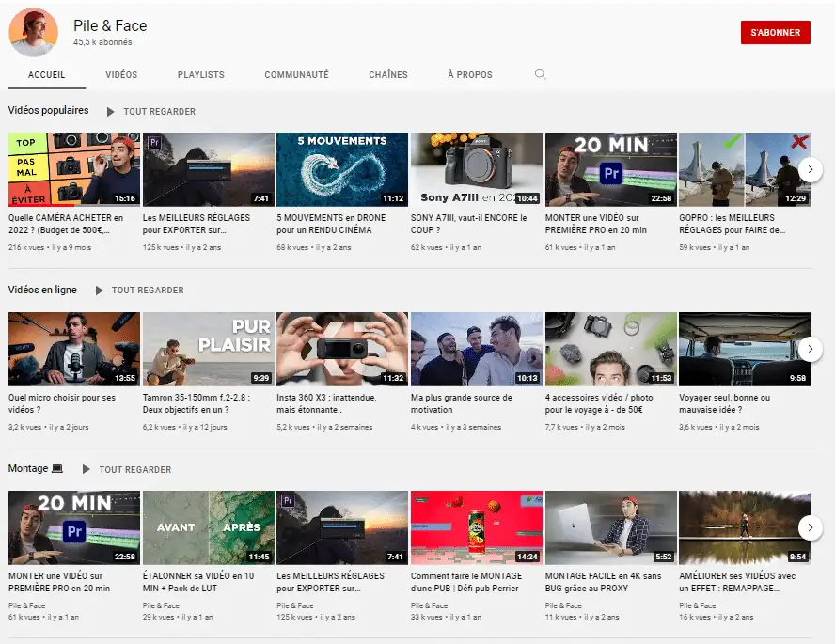The image size is (835, 644).
Task: Click the S'abonner button
Action: (x=776, y=33)
